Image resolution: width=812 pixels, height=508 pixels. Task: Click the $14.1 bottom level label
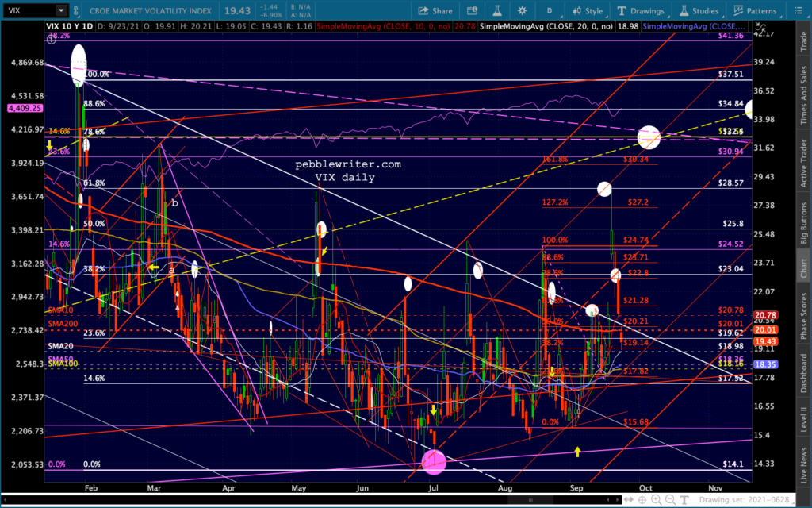coord(733,464)
